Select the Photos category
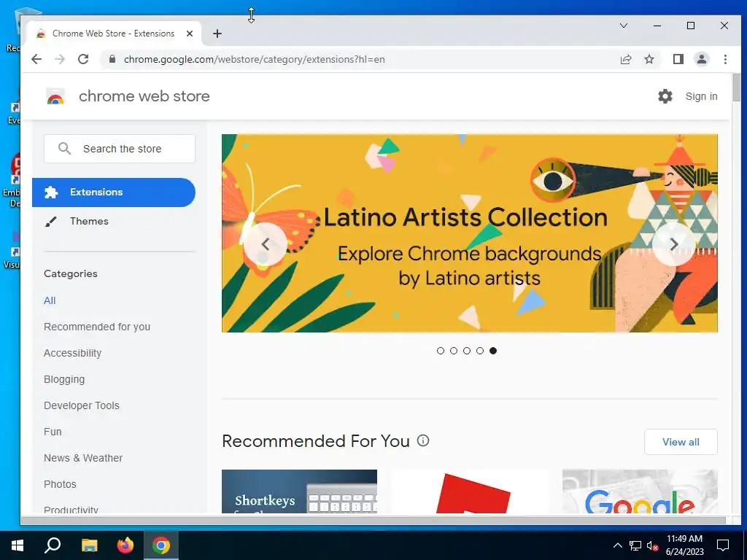The image size is (747, 560). [60, 484]
